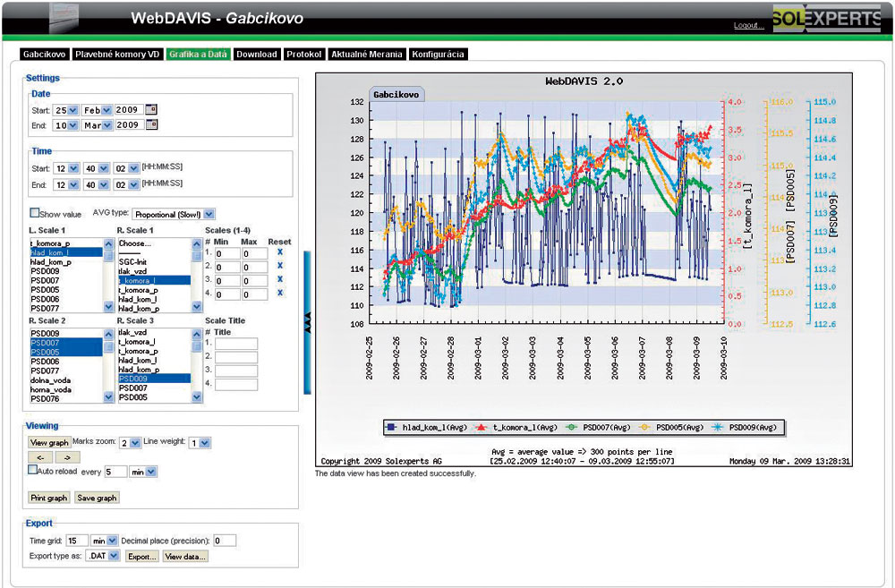Open the Start date calendar picker
Image resolution: width=895 pixels, height=588 pixels.
[150, 110]
